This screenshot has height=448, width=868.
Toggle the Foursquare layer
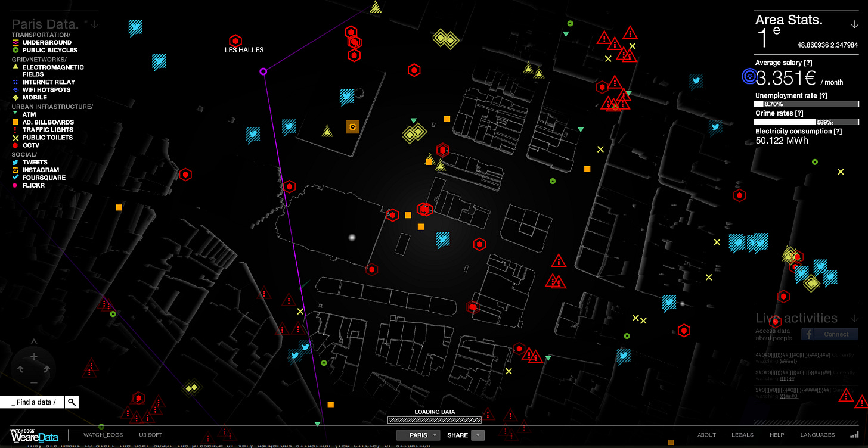(39, 178)
